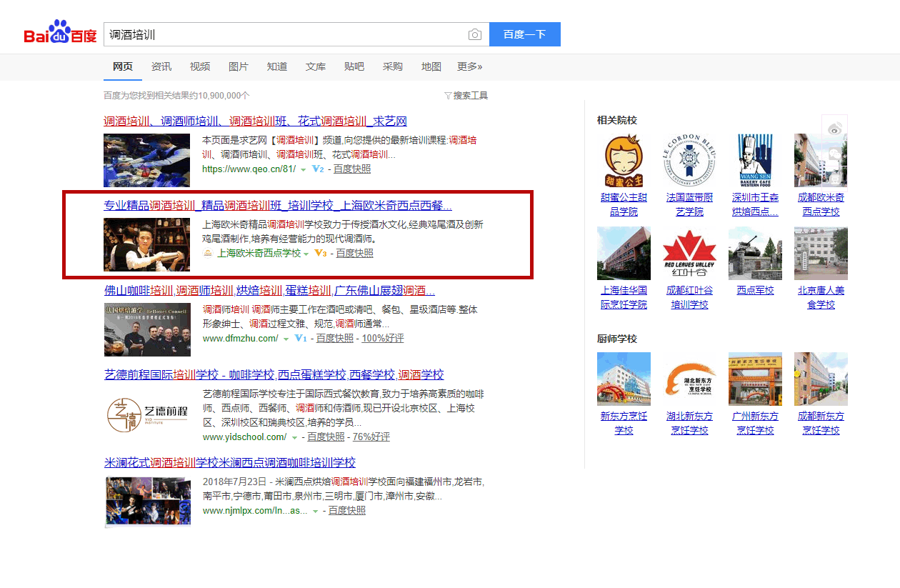Switch to the 贴吧 tab

[x=354, y=66]
